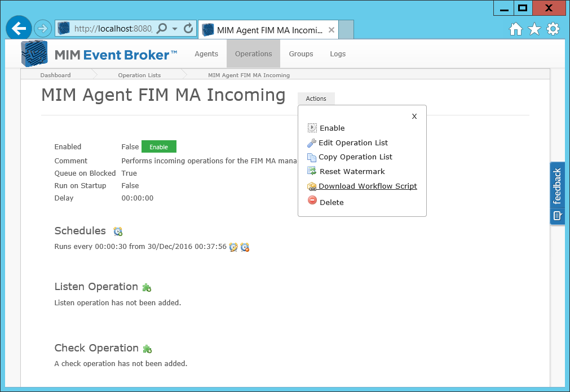Click the feedback form icon
570x392 pixels.
click(557, 216)
